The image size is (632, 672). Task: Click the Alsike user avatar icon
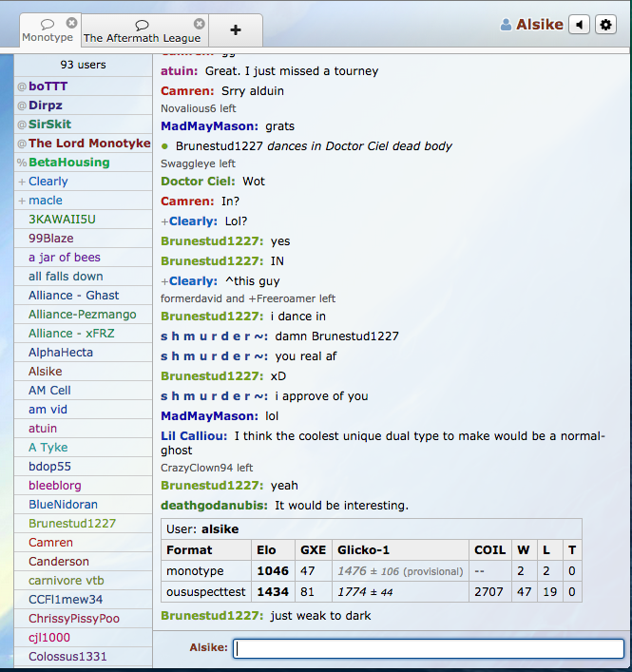(x=506, y=25)
